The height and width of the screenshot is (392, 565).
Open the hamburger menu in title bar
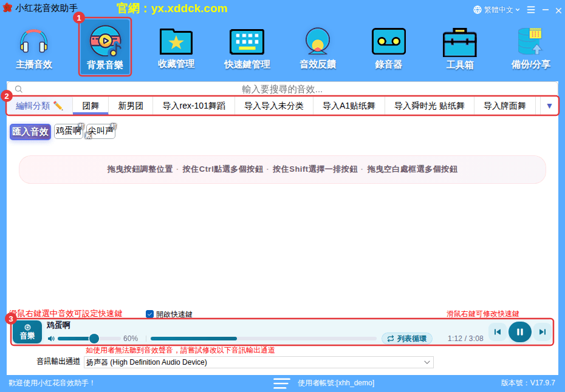click(x=531, y=10)
